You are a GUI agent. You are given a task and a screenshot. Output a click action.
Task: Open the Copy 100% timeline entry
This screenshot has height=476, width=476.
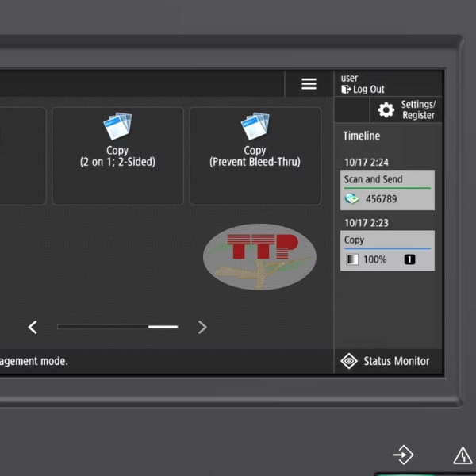(387, 251)
